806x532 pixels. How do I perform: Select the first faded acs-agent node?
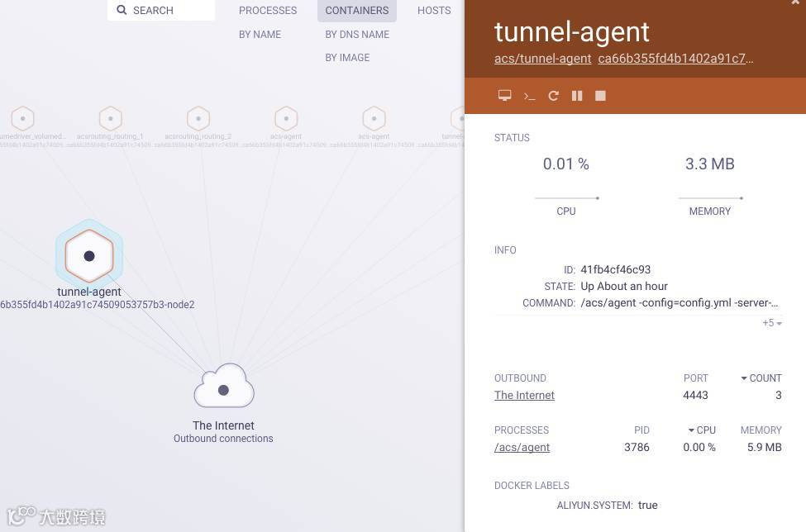[x=286, y=119]
